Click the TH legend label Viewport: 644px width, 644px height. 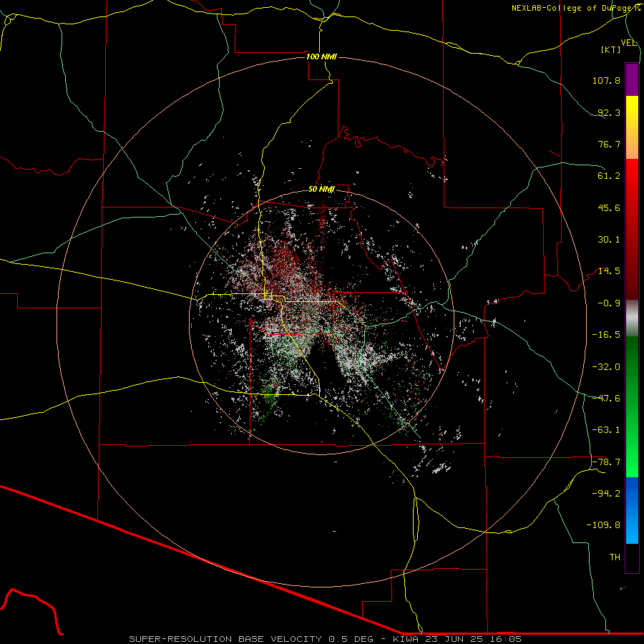click(615, 557)
